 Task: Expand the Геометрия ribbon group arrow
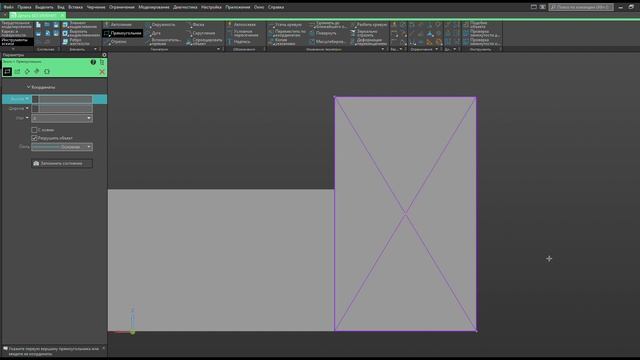coord(218,49)
